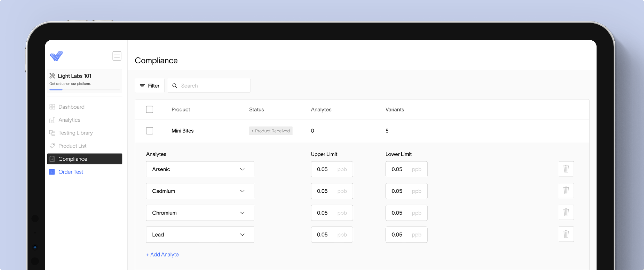Click the Product List tag icon
Viewport: 644px width, 270px height.
coord(52,146)
